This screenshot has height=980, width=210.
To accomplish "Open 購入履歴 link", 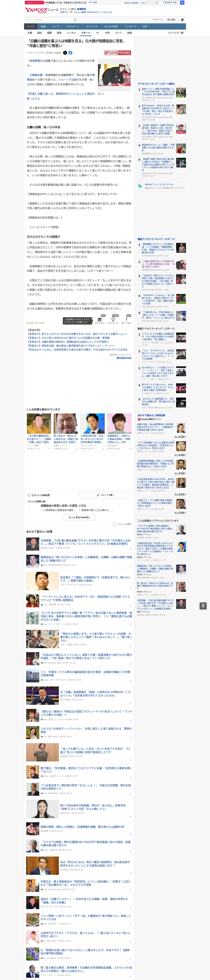I will pos(171,19).
